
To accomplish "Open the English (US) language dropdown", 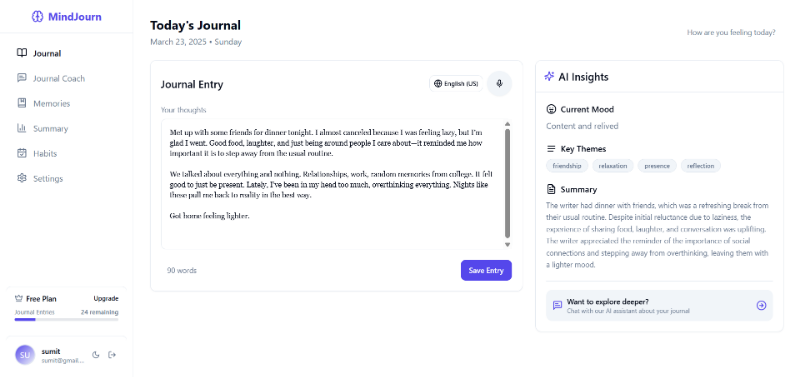I will click(456, 84).
